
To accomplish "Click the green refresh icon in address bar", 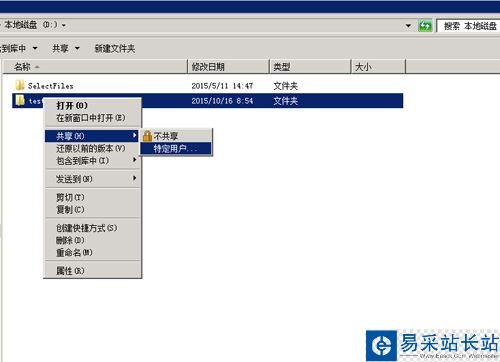I will 425,26.
